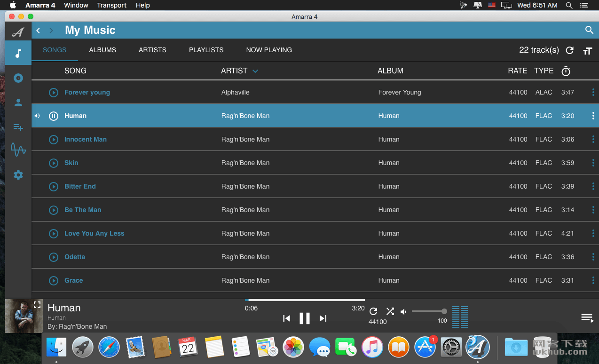Open more options for Odetta
599x364 pixels.
pyautogui.click(x=593, y=257)
